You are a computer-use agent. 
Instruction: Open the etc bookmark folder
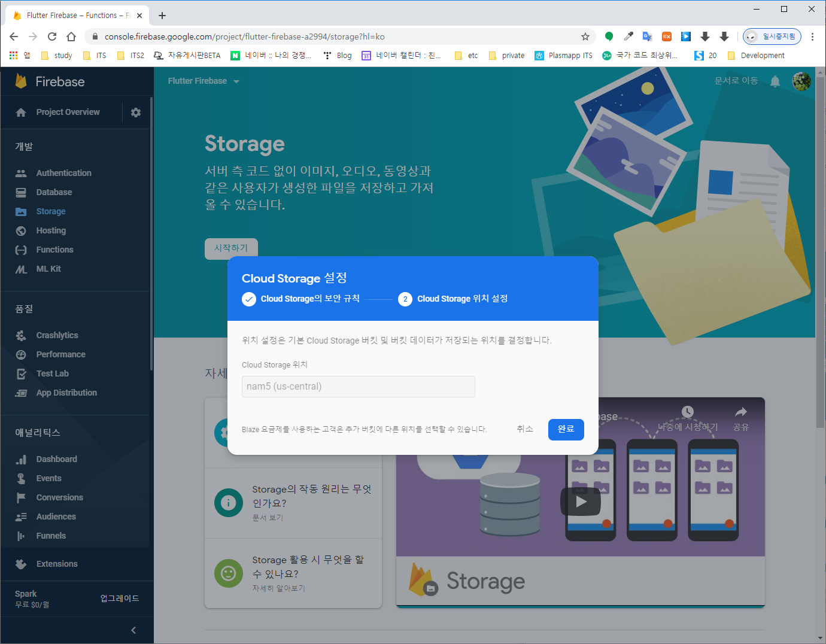tap(466, 56)
